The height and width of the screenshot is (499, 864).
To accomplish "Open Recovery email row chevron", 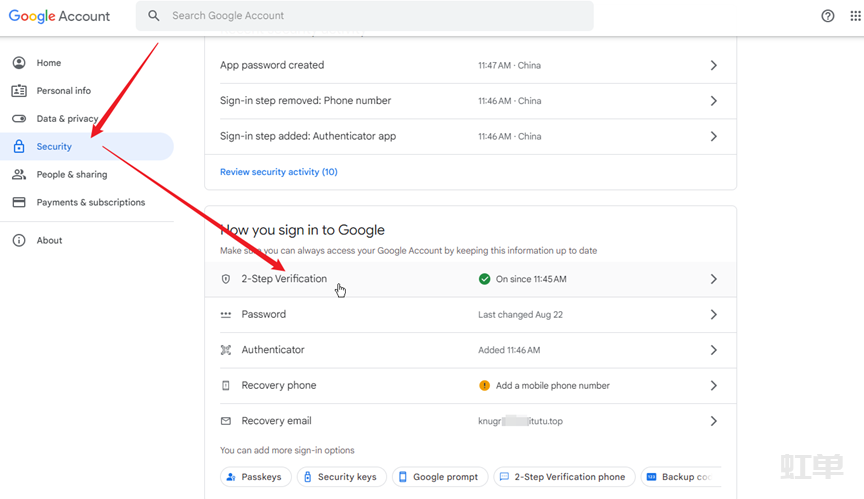I will tap(714, 421).
